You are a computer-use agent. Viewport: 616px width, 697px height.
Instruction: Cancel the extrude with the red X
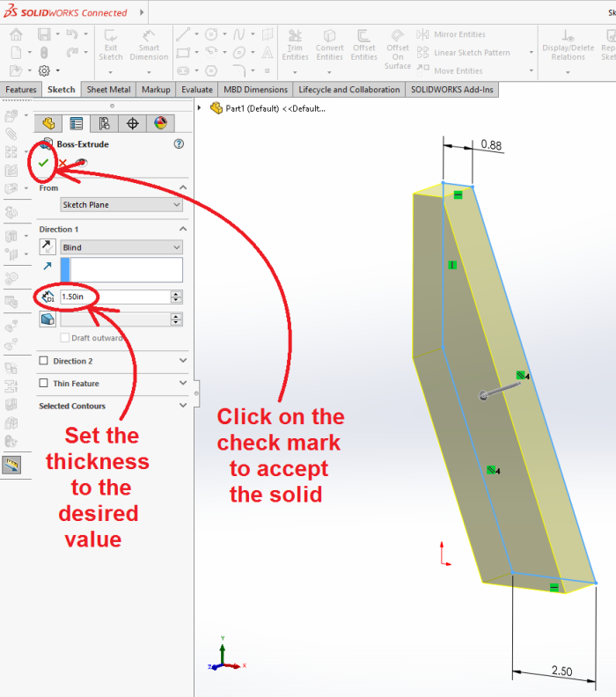pos(62,163)
